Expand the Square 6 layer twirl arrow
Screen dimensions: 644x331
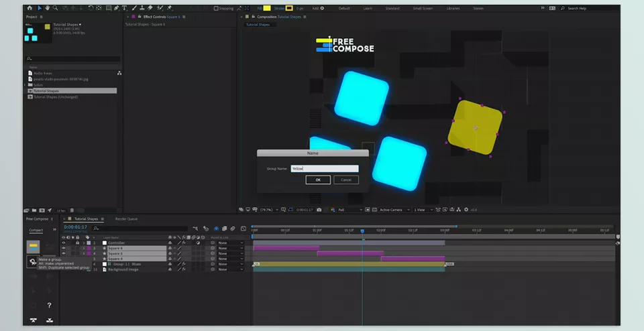click(84, 248)
